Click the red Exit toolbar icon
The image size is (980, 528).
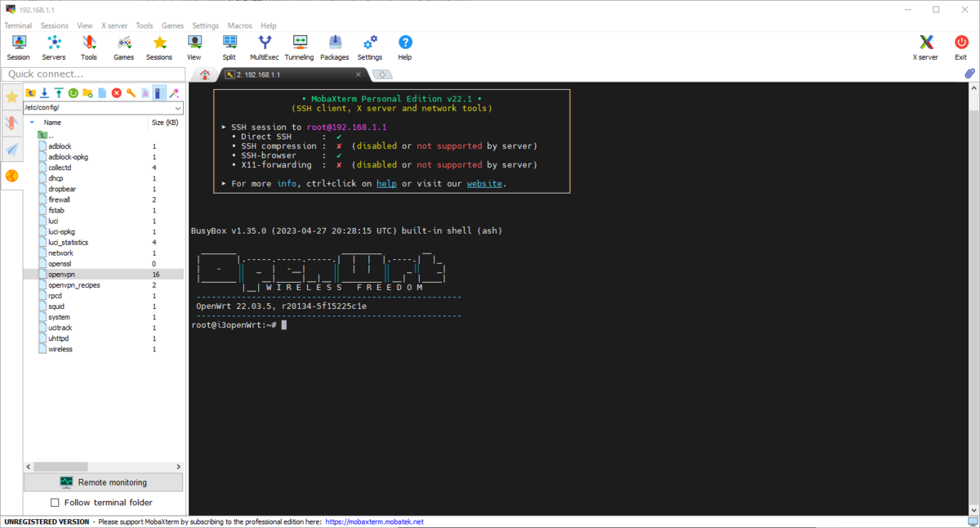pos(961,47)
